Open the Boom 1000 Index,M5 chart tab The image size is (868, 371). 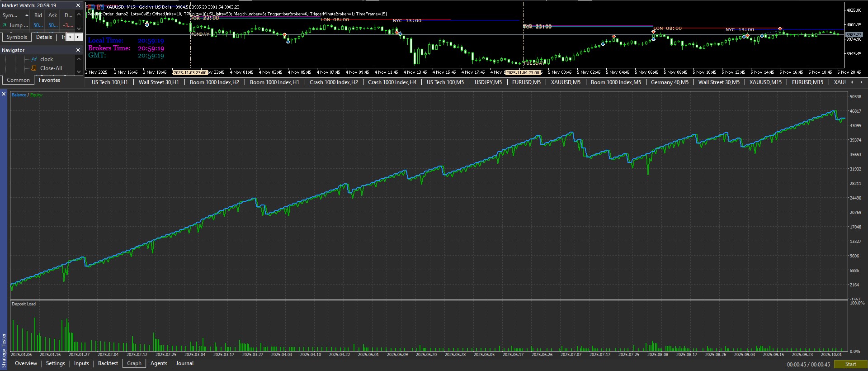[x=616, y=82]
